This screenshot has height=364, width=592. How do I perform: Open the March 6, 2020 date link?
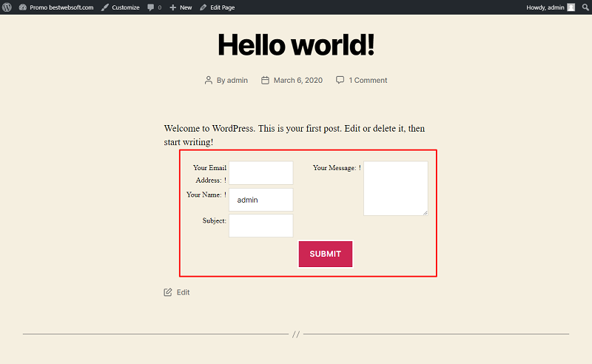(298, 80)
